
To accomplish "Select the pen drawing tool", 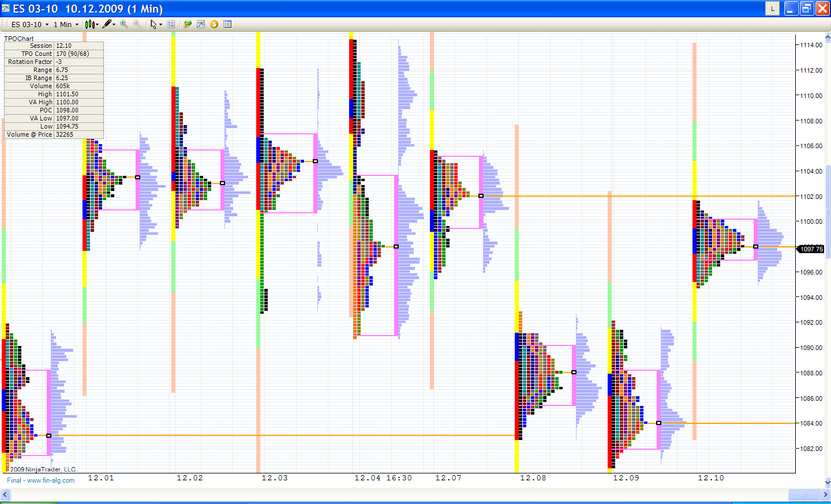I will point(106,24).
